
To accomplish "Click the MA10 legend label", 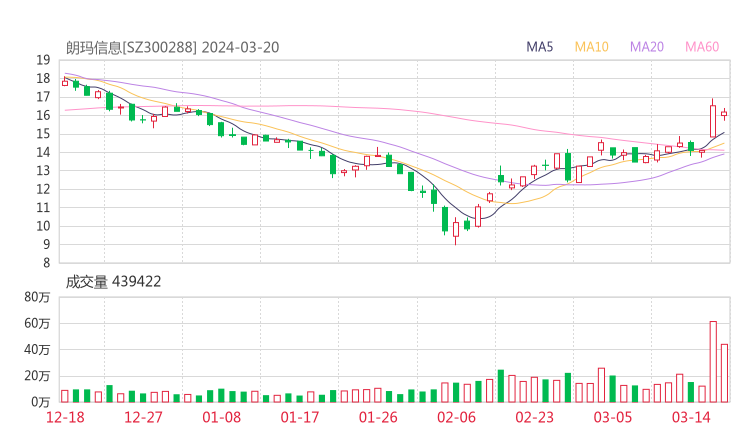I will click(x=591, y=47).
